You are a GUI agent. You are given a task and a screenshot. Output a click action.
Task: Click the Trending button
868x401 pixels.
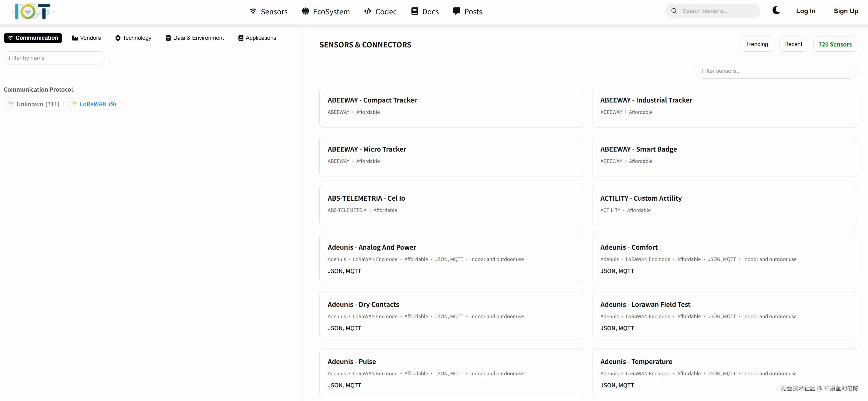pyautogui.click(x=757, y=44)
